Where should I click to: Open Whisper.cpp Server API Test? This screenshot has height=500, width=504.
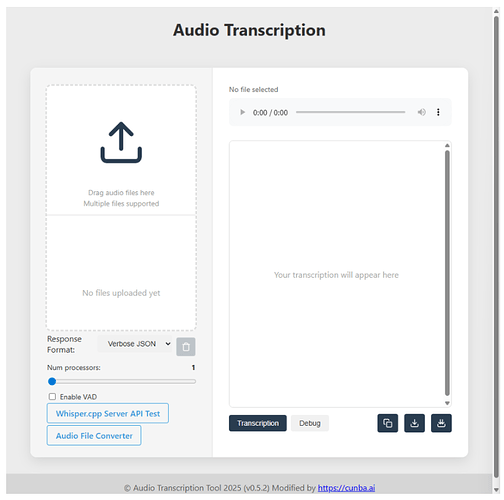(108, 413)
